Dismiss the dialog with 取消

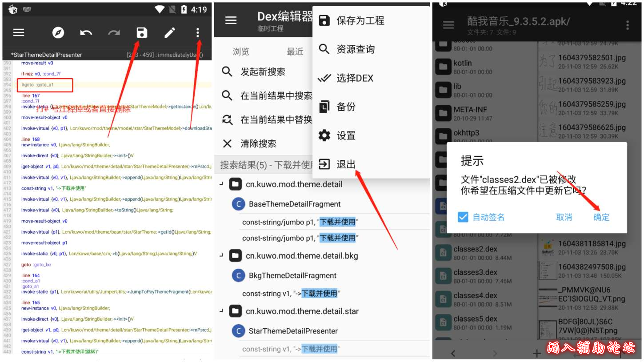pos(564,217)
